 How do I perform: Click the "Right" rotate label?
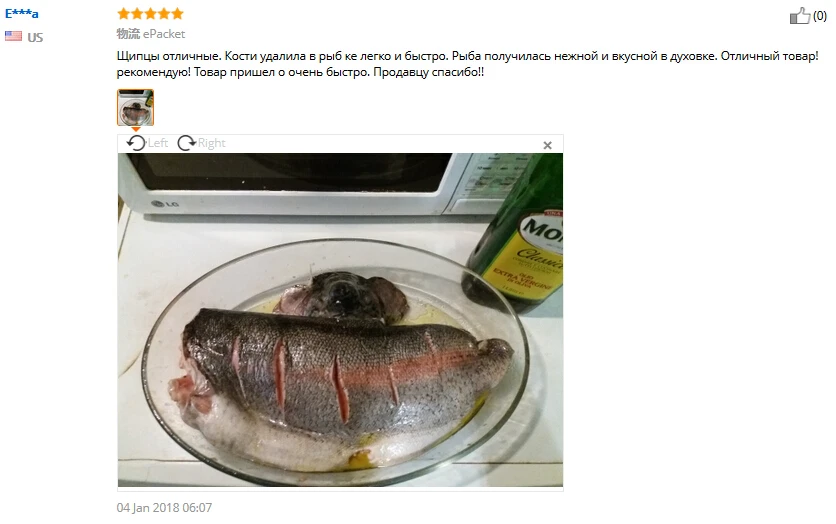pos(212,143)
